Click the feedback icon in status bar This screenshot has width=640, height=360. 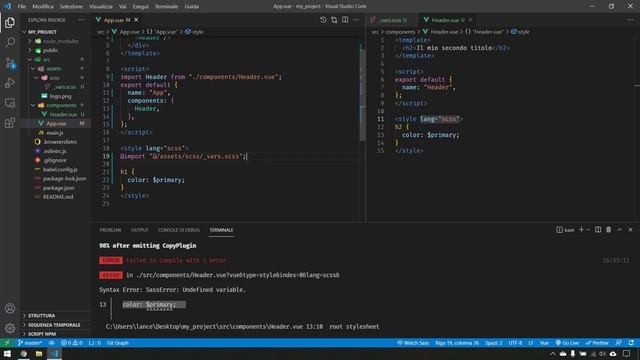click(x=619, y=343)
